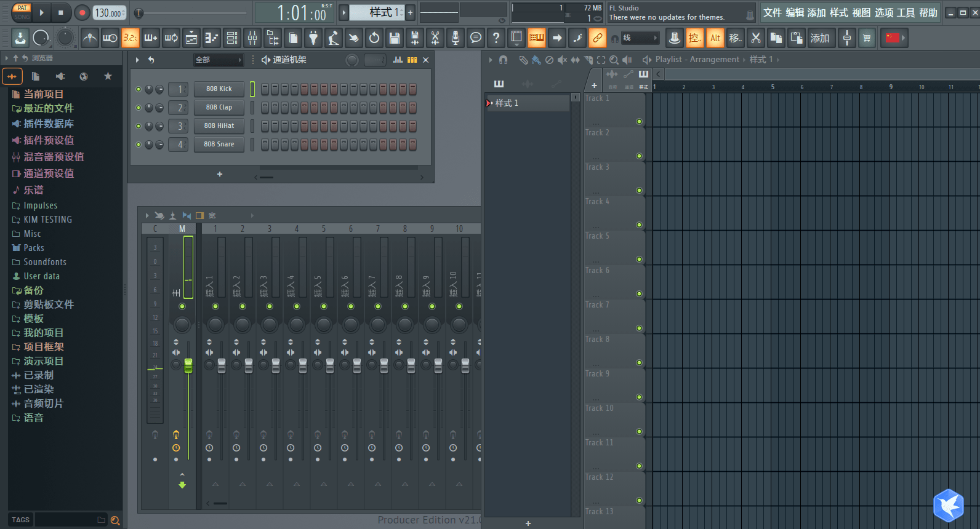
Task: Open the window layout dropdown icon
Action: (x=516, y=38)
